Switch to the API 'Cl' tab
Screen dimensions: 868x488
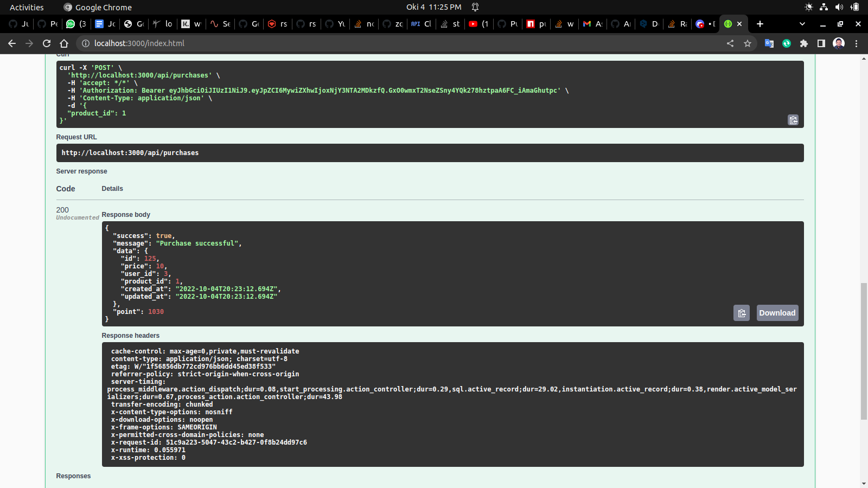422,24
